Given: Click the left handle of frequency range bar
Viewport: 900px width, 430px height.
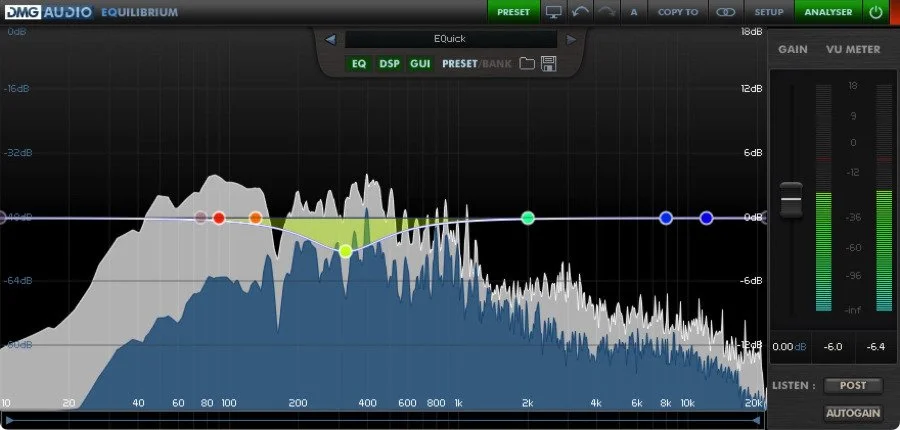Looking at the screenshot, I should pyautogui.click(x=9, y=420).
